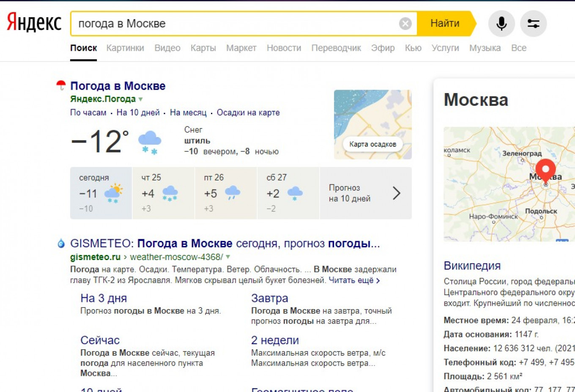Open the Услуги tab
The width and height of the screenshot is (575, 392).
pos(445,48)
